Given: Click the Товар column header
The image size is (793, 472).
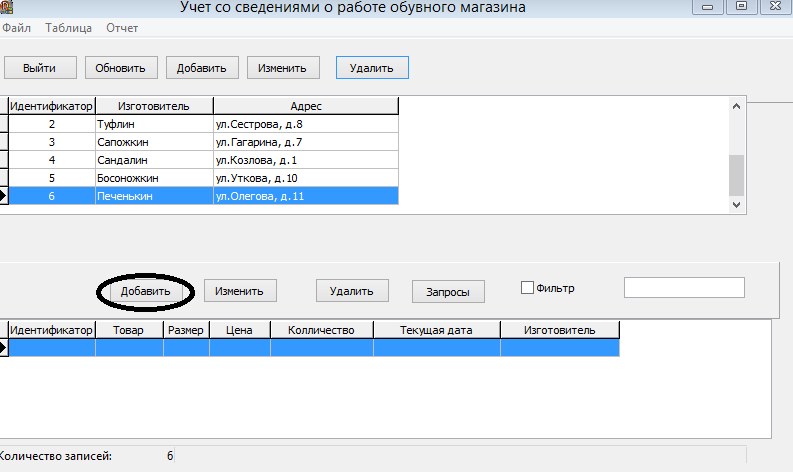Looking at the screenshot, I should [129, 330].
